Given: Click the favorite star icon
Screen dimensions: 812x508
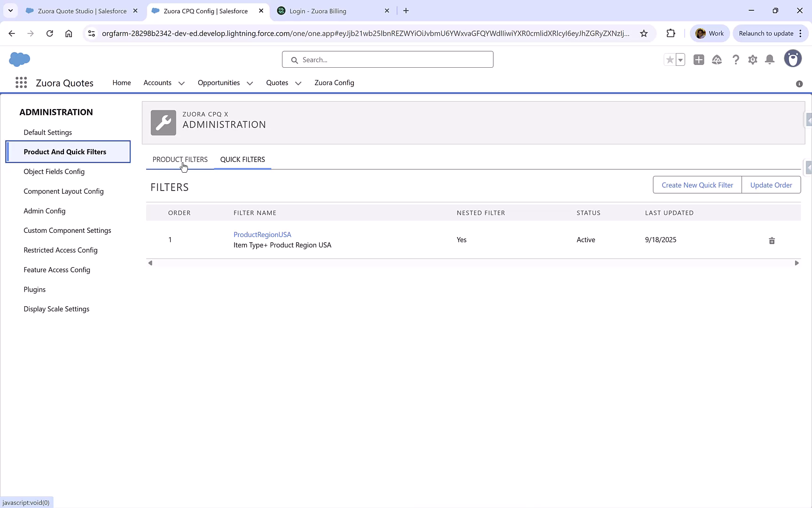Looking at the screenshot, I should tap(670, 60).
